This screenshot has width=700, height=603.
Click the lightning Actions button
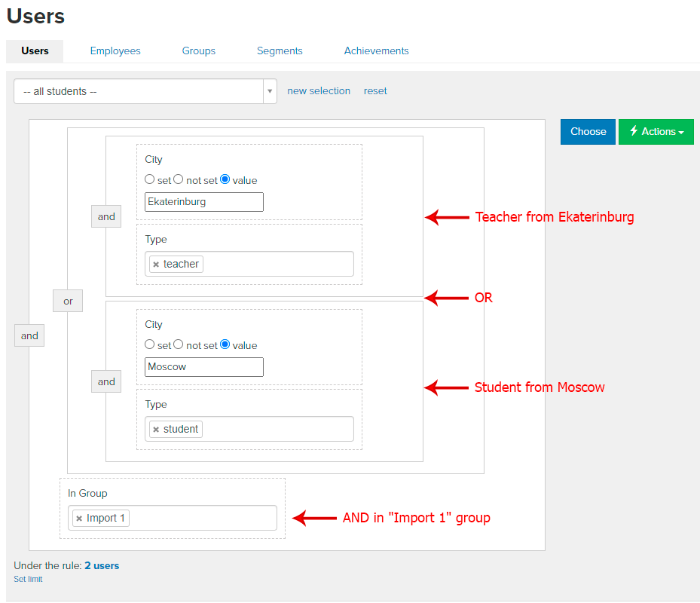[656, 132]
